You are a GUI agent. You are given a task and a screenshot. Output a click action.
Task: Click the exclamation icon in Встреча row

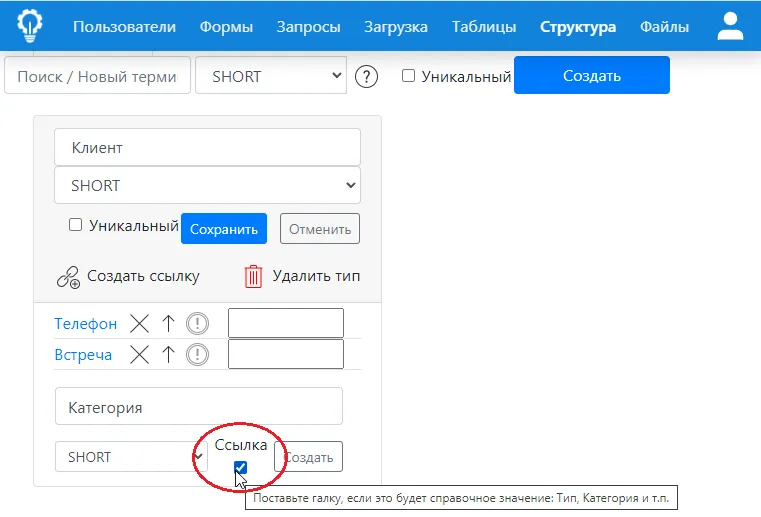pos(198,354)
